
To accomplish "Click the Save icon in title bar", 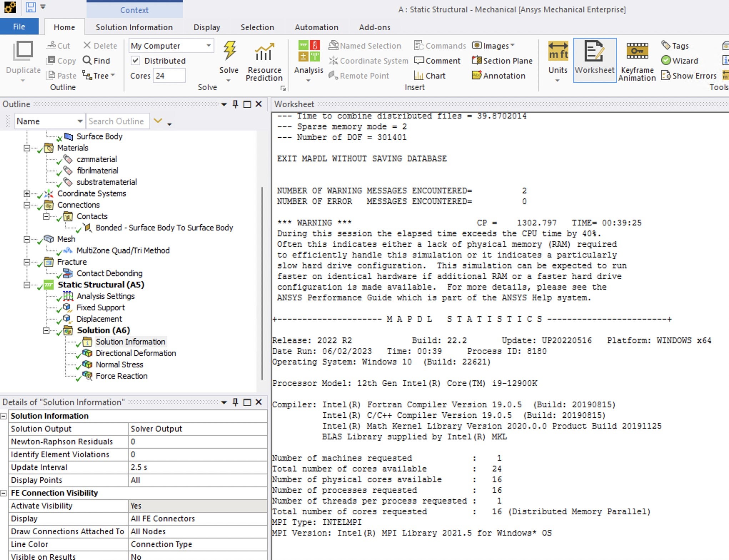I will click(x=31, y=7).
